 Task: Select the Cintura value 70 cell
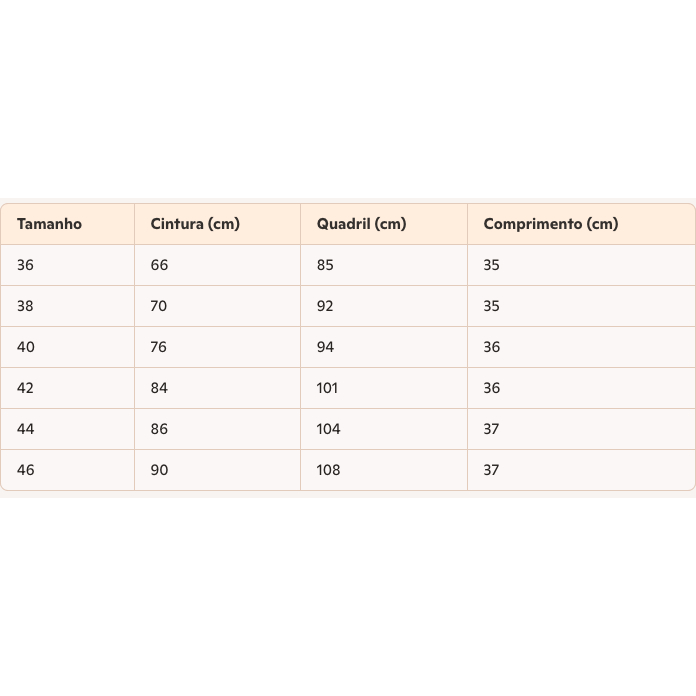(160, 306)
